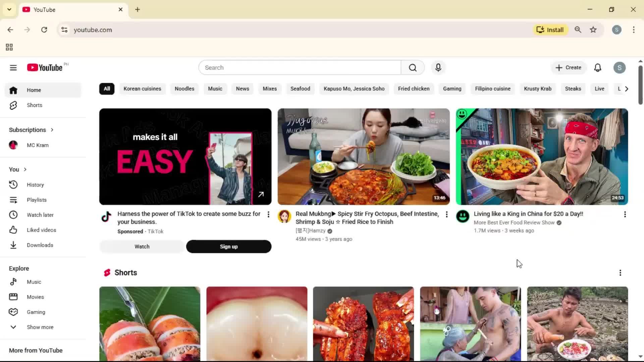644x362 pixels.
Task: Open the Living like a King in China video
Action: tap(541, 157)
